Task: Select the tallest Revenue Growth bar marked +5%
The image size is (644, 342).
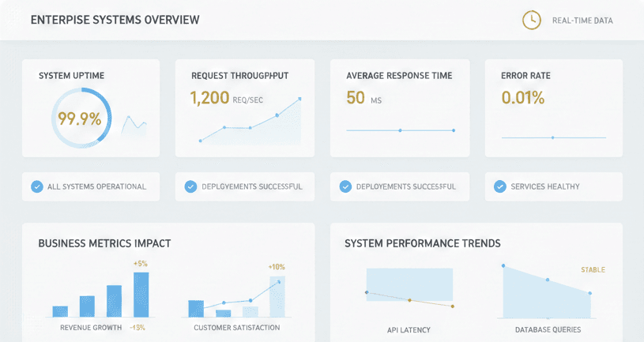Action: [141, 294]
